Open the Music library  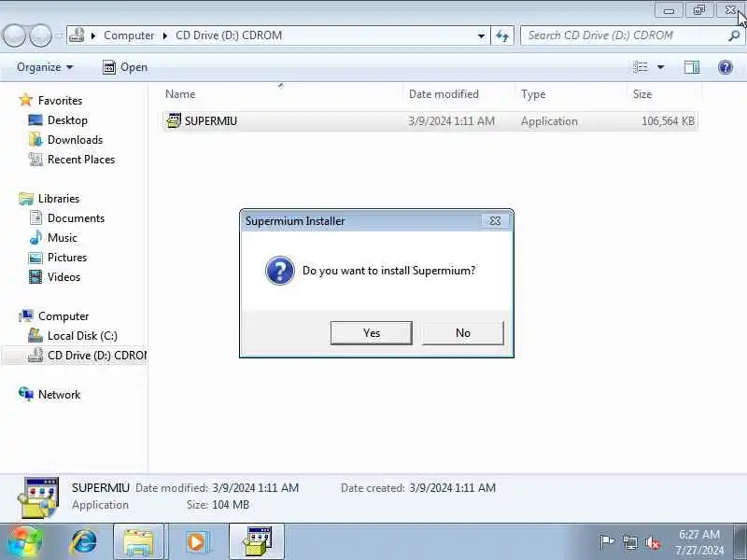[x=62, y=238]
